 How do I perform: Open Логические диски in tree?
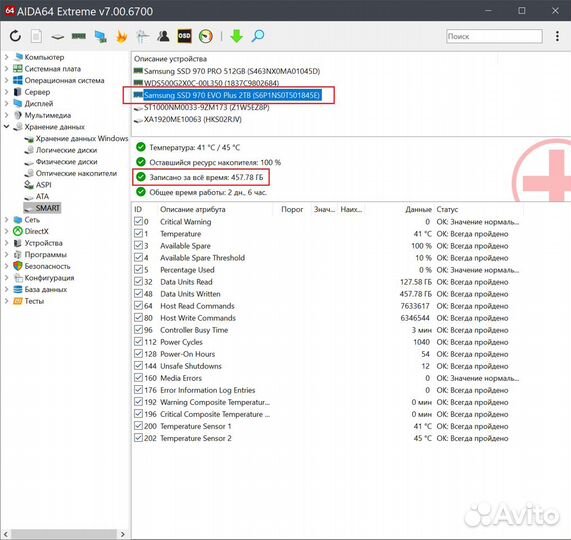click(x=66, y=150)
